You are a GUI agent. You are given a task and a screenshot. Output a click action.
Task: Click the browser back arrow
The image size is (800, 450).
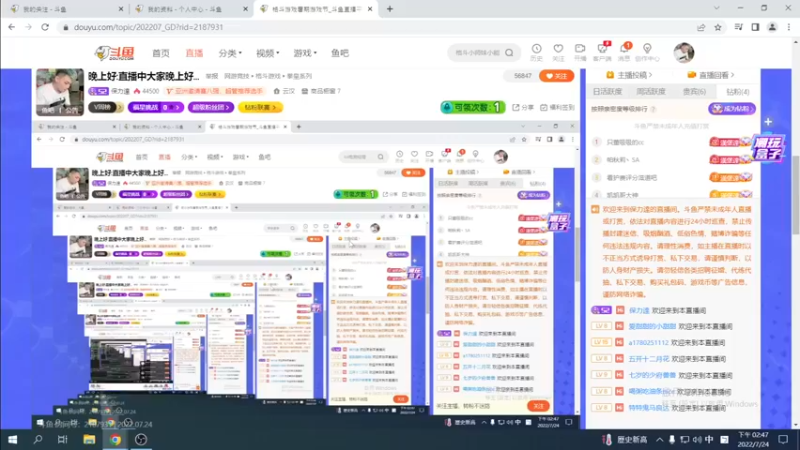(x=12, y=27)
